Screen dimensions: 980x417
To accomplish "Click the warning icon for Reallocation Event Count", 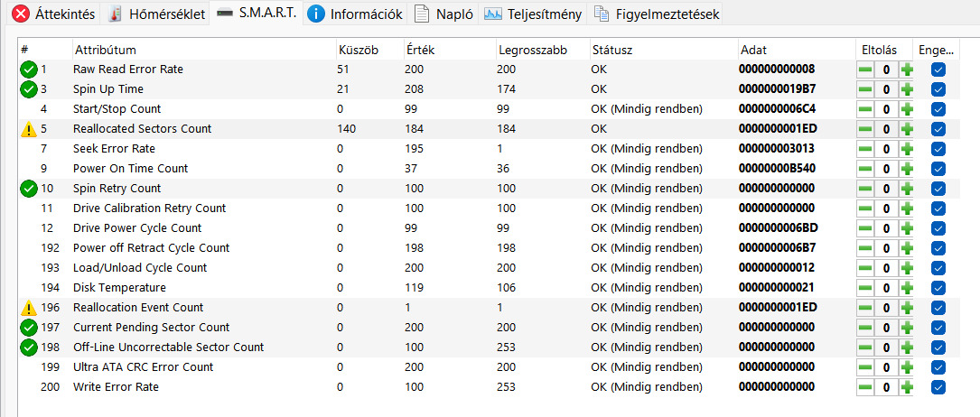I will click(x=28, y=308).
